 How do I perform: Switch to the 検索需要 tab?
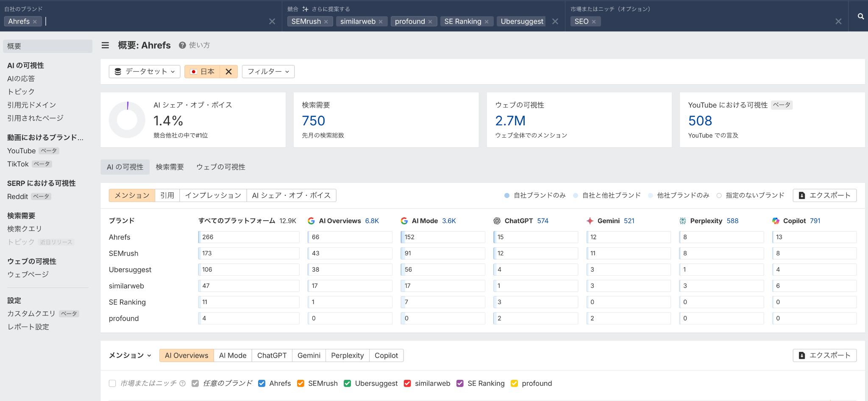[x=170, y=166]
